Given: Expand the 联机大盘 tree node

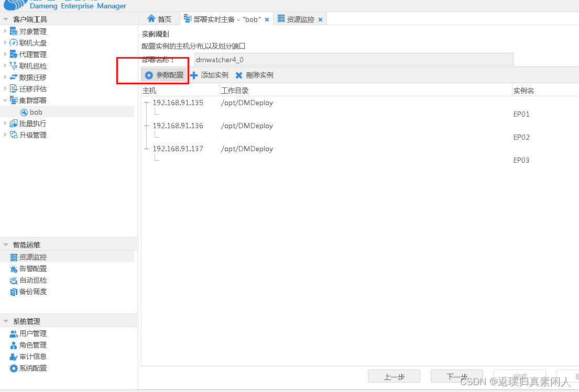Looking at the screenshot, I should pyautogui.click(x=5, y=42).
